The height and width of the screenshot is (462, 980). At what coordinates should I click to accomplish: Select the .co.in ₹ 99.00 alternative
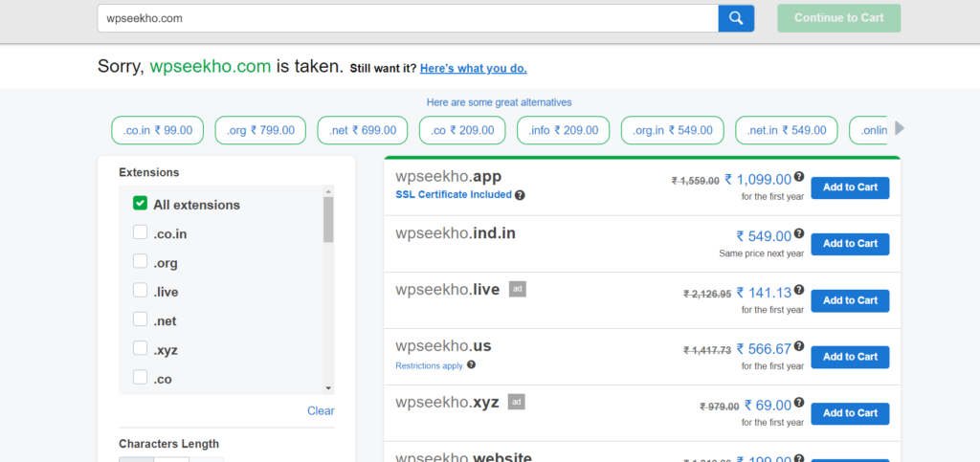click(x=158, y=130)
